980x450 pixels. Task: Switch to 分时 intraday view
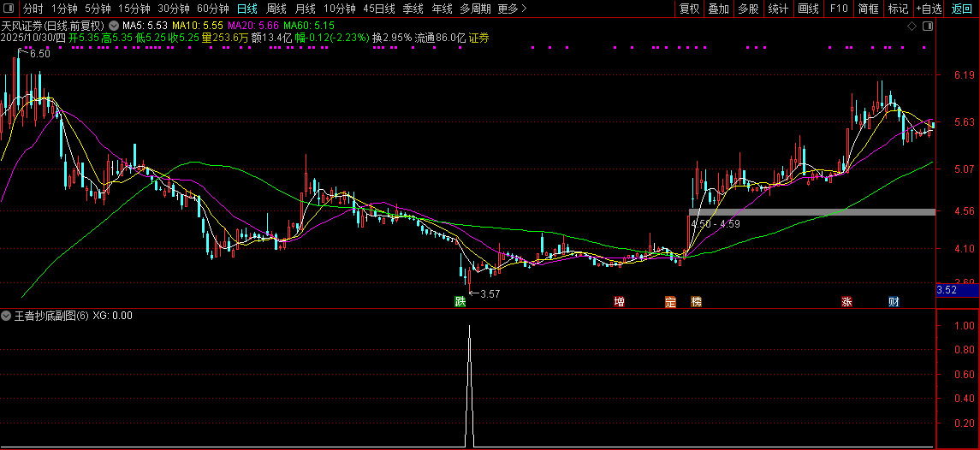pyautogui.click(x=33, y=9)
